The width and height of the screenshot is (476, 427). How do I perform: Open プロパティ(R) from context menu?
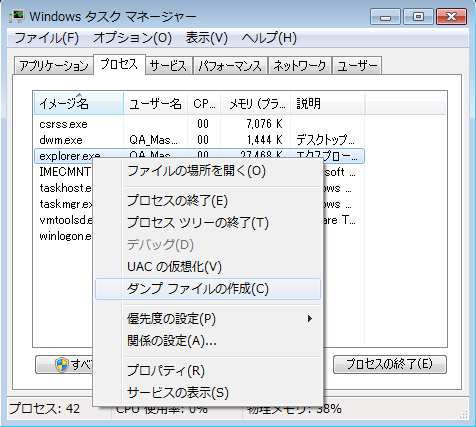[x=208, y=371]
